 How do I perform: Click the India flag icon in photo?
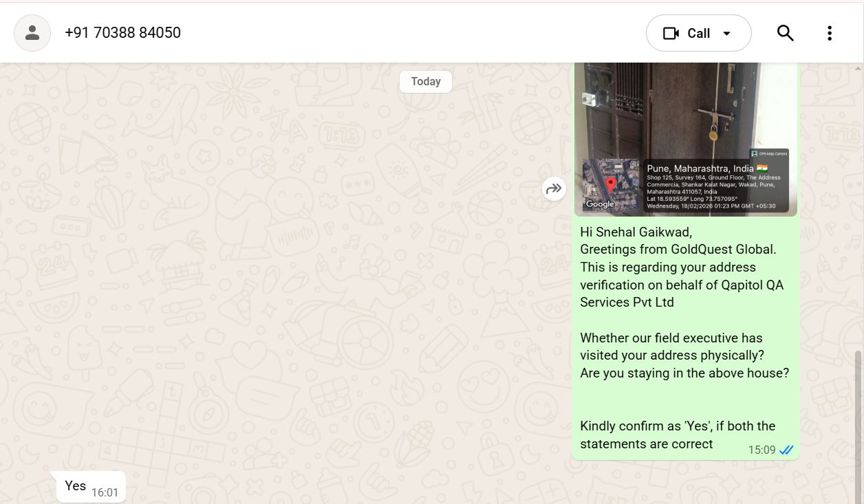click(762, 168)
